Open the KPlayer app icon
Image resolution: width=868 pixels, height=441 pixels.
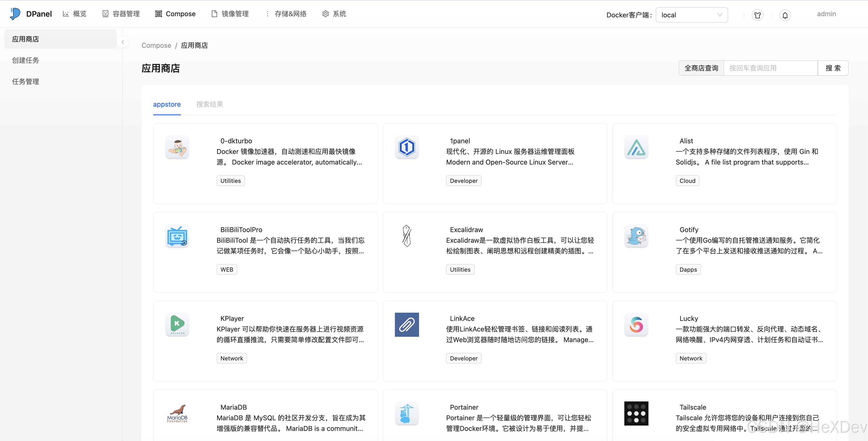pyautogui.click(x=177, y=324)
